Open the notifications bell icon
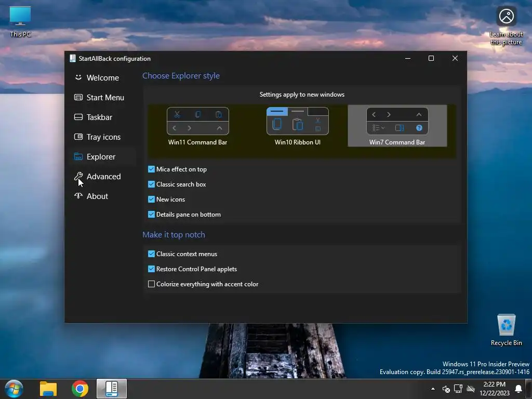 (518, 389)
